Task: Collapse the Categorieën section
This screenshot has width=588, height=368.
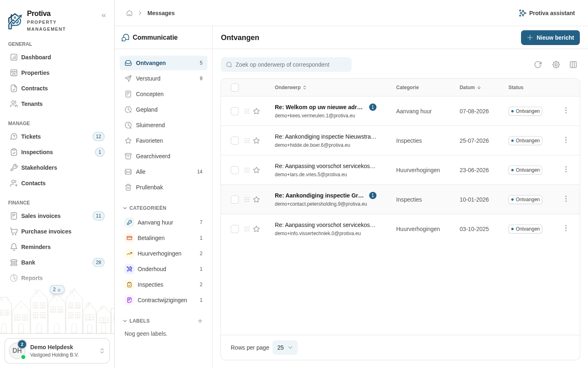Action: coord(145,208)
